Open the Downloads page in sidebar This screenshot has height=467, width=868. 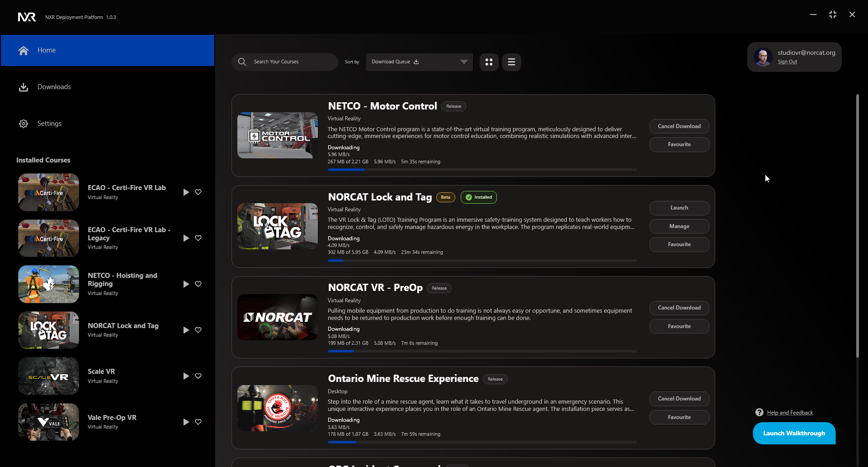coord(54,87)
